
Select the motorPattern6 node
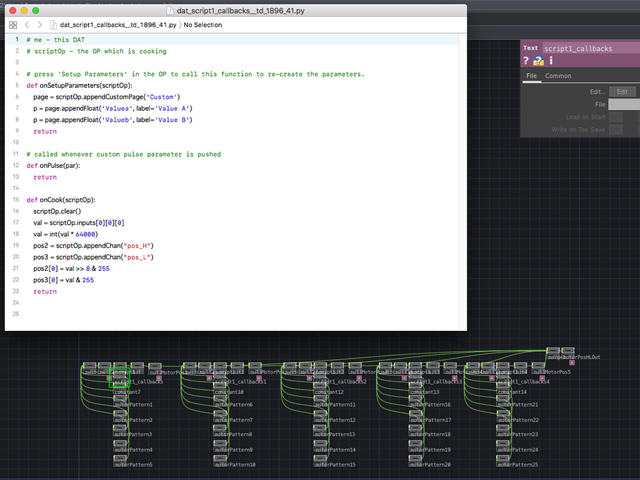(220, 400)
